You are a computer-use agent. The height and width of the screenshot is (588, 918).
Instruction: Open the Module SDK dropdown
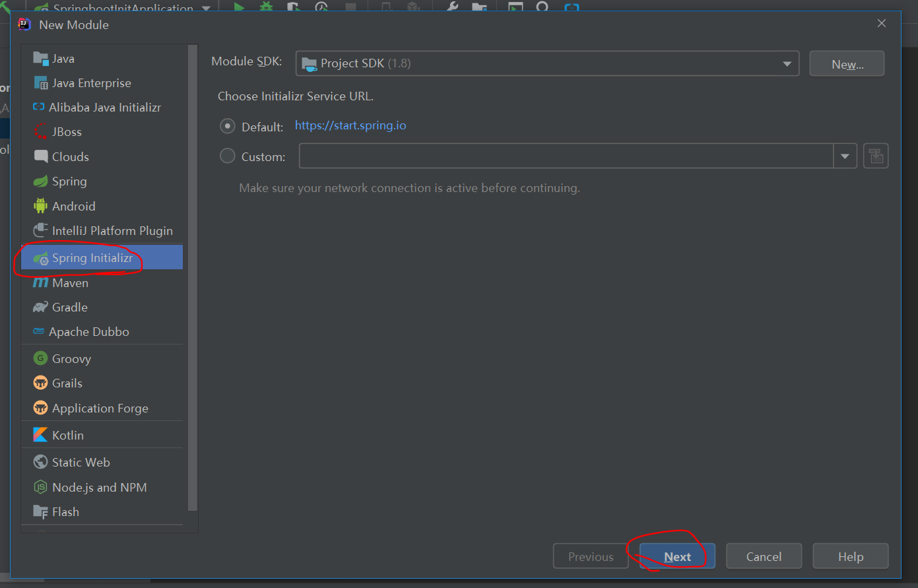tap(547, 63)
